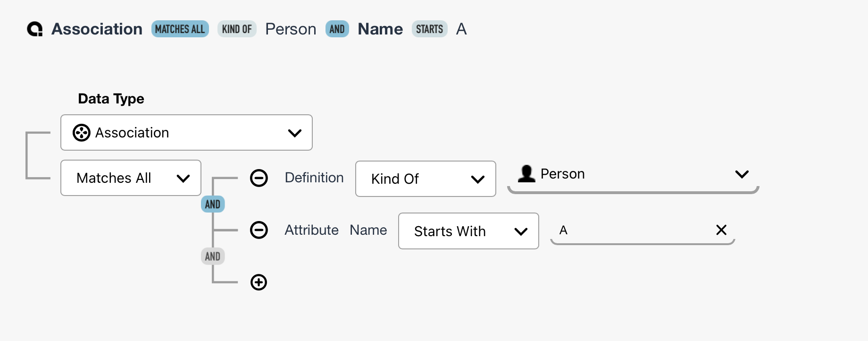The height and width of the screenshot is (341, 868).
Task: Click the Association data type icon
Action: click(82, 133)
